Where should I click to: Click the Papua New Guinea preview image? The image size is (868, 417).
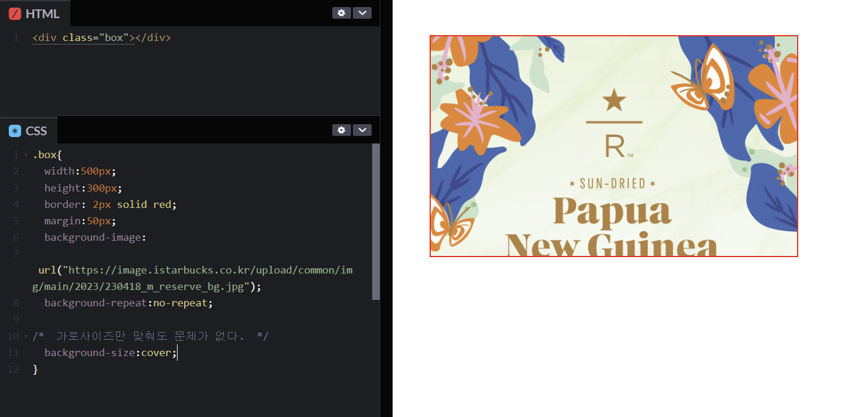614,146
